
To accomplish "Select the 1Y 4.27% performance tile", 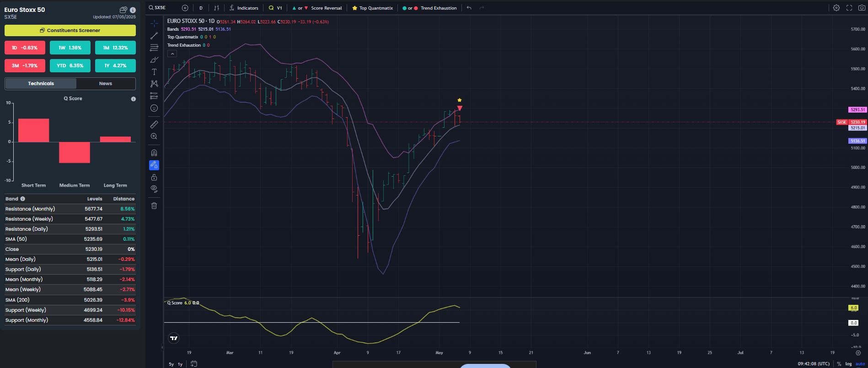I will [x=115, y=65].
